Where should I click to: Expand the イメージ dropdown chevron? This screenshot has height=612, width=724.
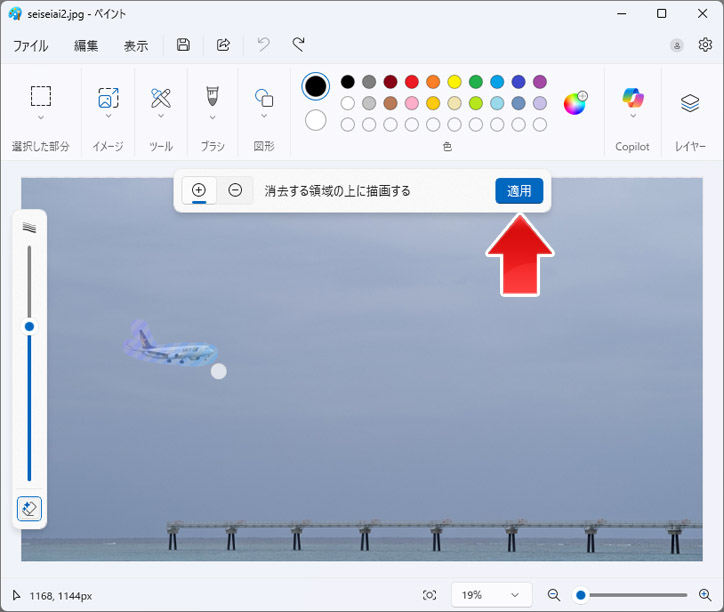pyautogui.click(x=109, y=116)
